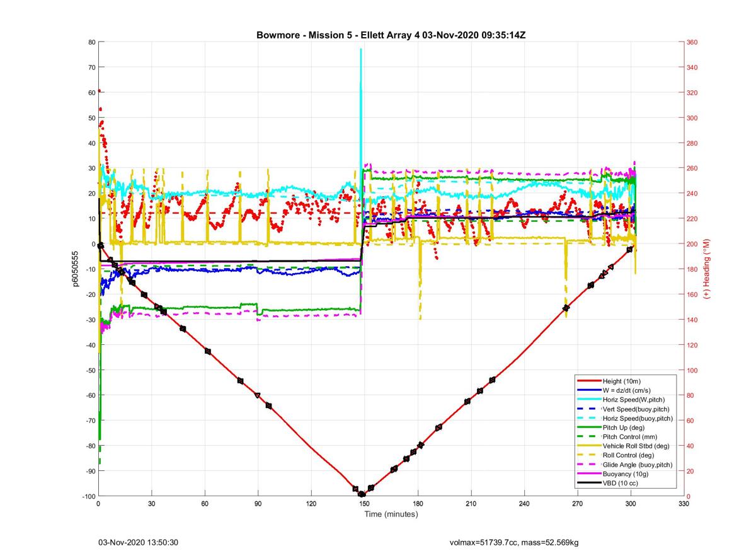Click the x-axis tick label "180"
This screenshot has height=558, width=756.
click(417, 504)
